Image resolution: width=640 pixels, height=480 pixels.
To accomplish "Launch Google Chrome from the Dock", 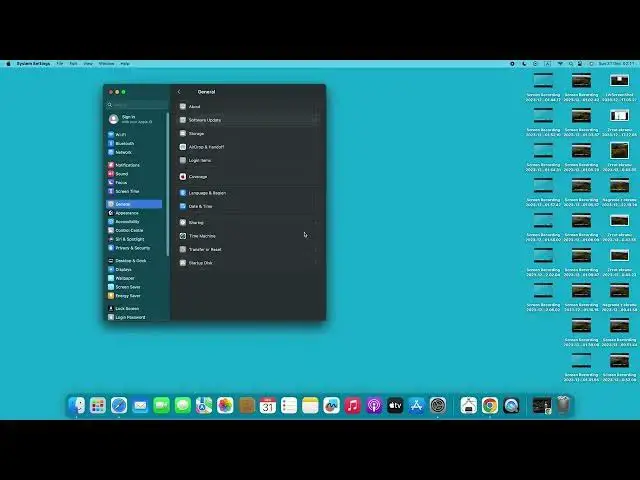I will point(490,406).
